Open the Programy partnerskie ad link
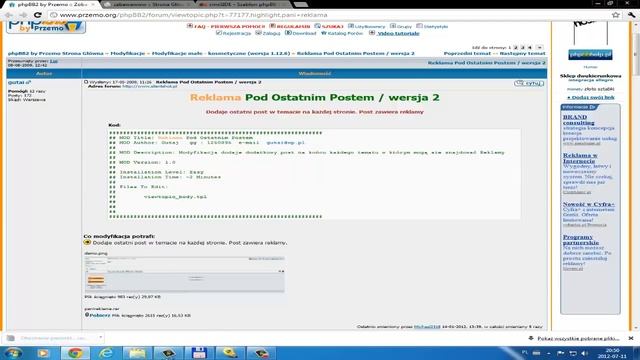Screen dimensions: 640x360 click(581, 240)
